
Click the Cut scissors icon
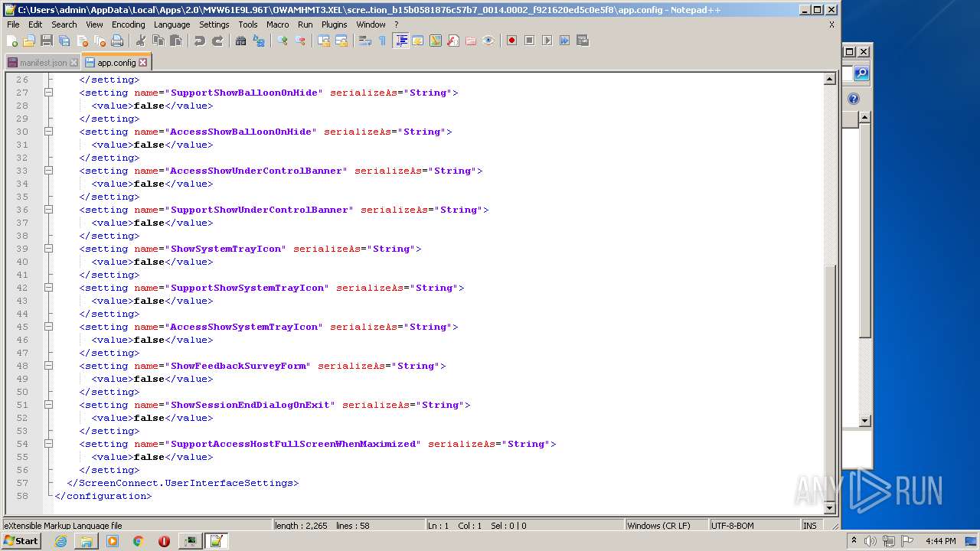(x=141, y=41)
